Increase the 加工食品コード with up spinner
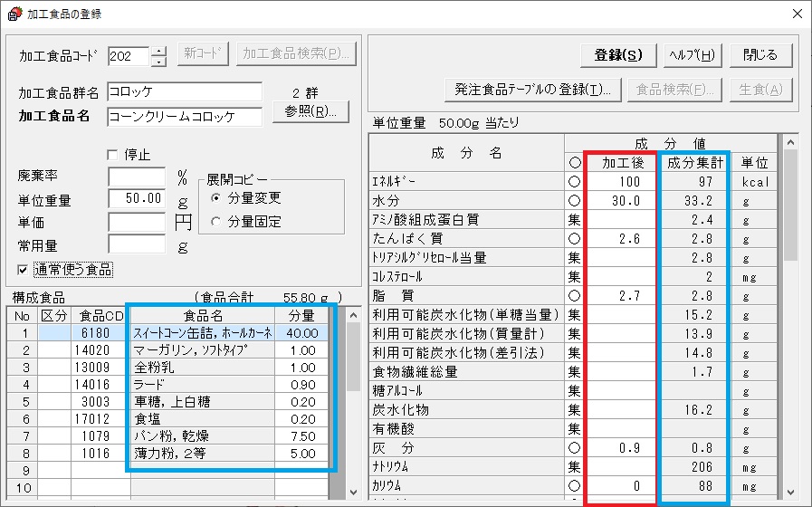Image resolution: width=812 pixels, height=507 pixels. 159,50
